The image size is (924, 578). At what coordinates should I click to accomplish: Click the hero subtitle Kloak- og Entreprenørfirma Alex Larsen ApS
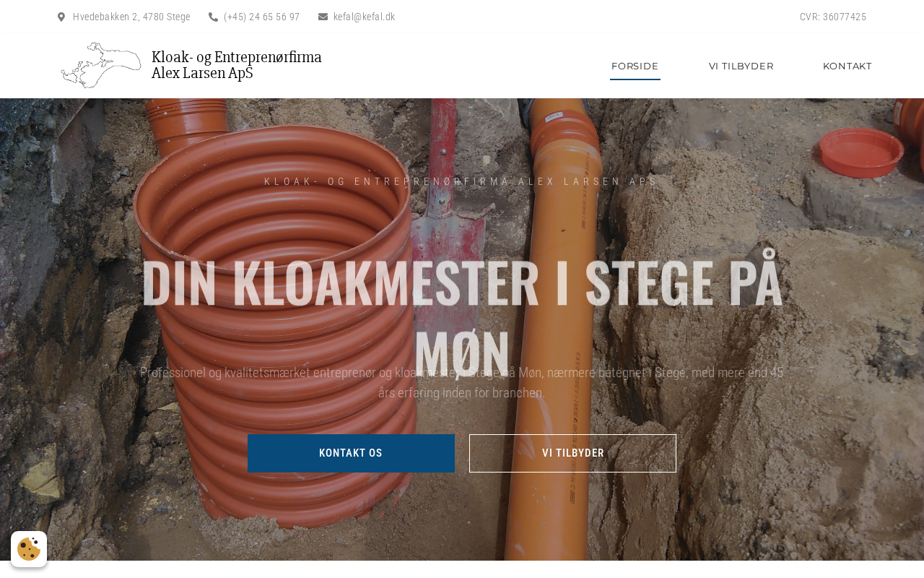tap(462, 181)
